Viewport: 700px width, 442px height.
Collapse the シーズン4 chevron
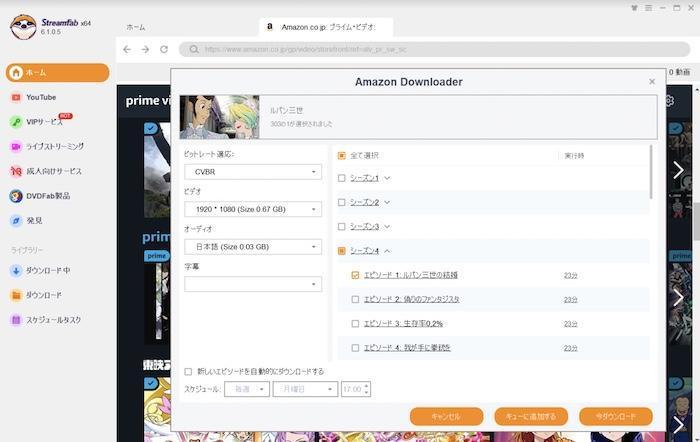coord(387,251)
